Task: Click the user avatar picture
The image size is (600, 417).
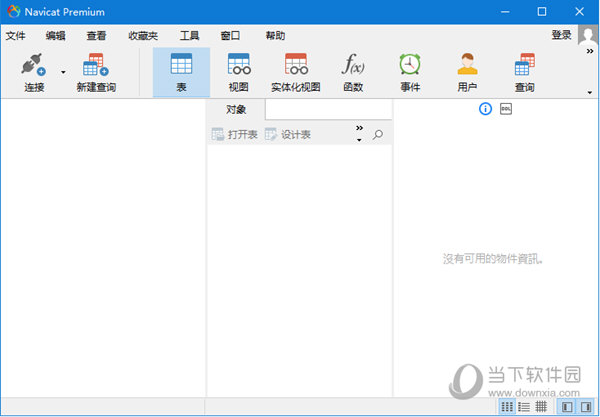Action: pyautogui.click(x=588, y=35)
